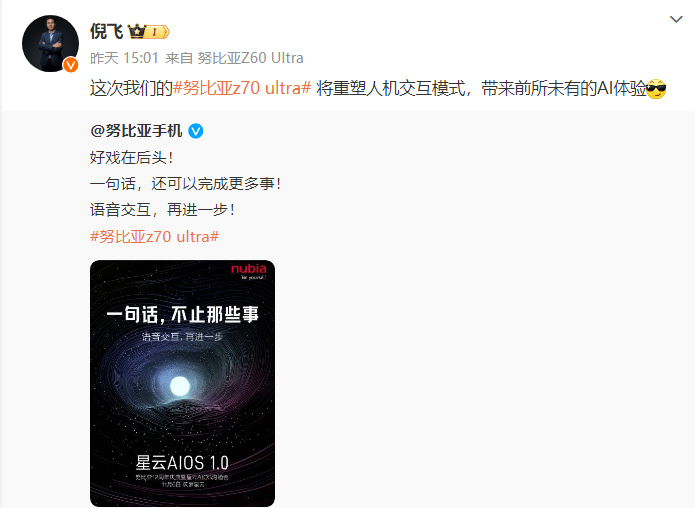The width and height of the screenshot is (695, 508).
Task: Click nubia logo in poster thumbnail
Action: 249,269
